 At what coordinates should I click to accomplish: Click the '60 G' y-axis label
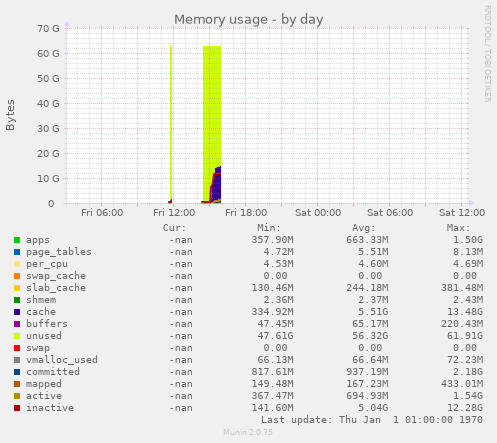(48, 54)
